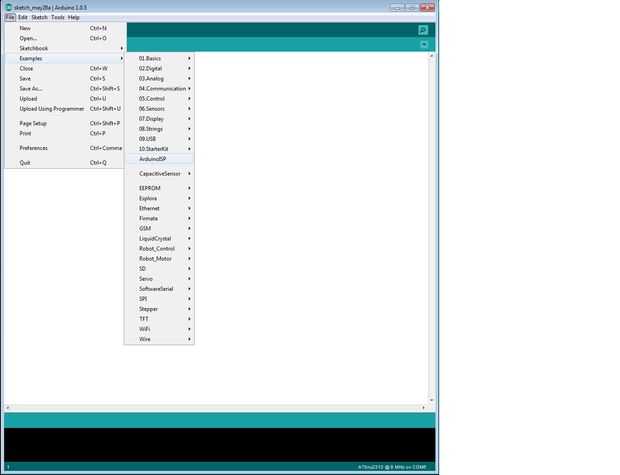This screenshot has width=620, height=475.
Task: Open the Help menu
Action: [74, 17]
